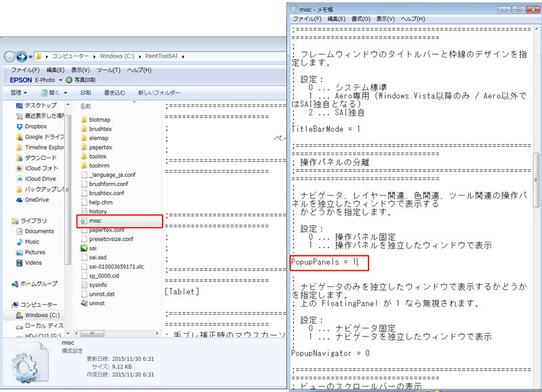
Task: Open Explorer 編集(E) menu
Action: 56,70
